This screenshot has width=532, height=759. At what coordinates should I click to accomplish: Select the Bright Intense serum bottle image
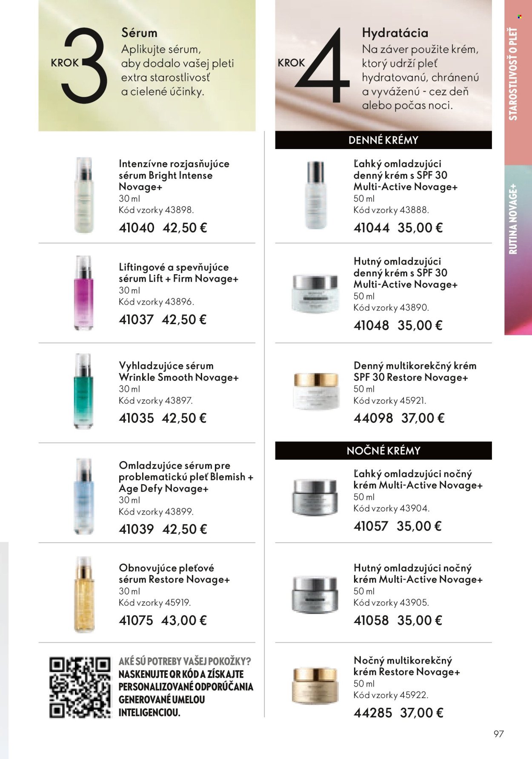tap(83, 195)
